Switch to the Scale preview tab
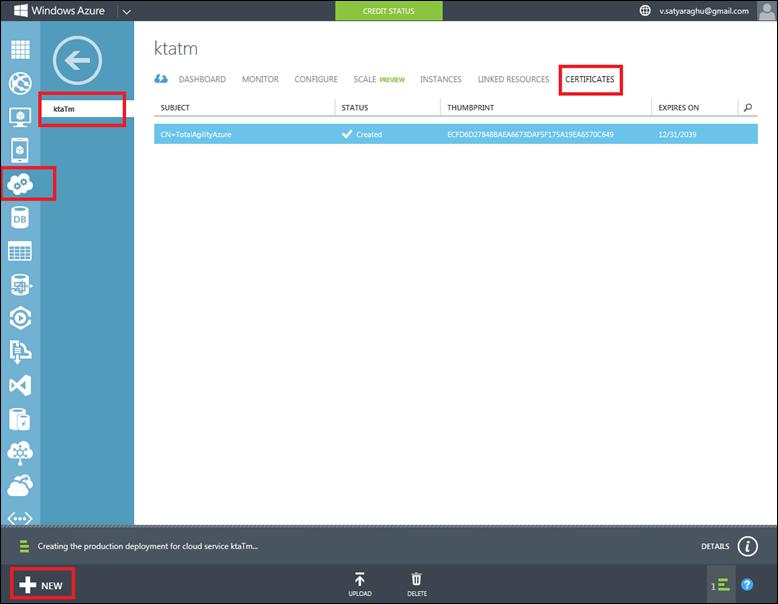778x604 pixels. point(379,79)
